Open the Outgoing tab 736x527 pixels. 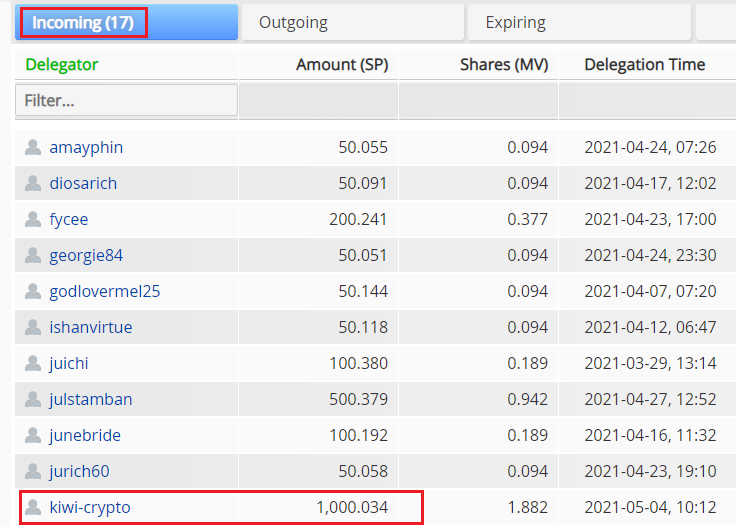click(x=353, y=22)
